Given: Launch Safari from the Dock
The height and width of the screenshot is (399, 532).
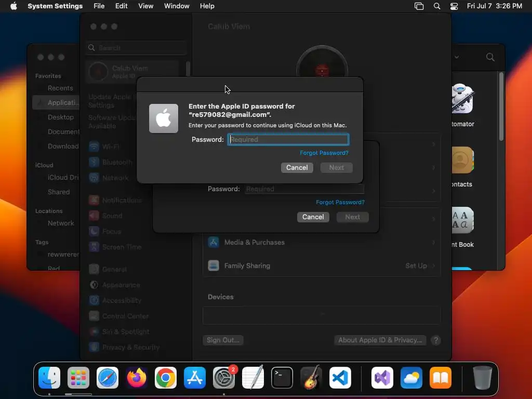Looking at the screenshot, I should point(108,378).
